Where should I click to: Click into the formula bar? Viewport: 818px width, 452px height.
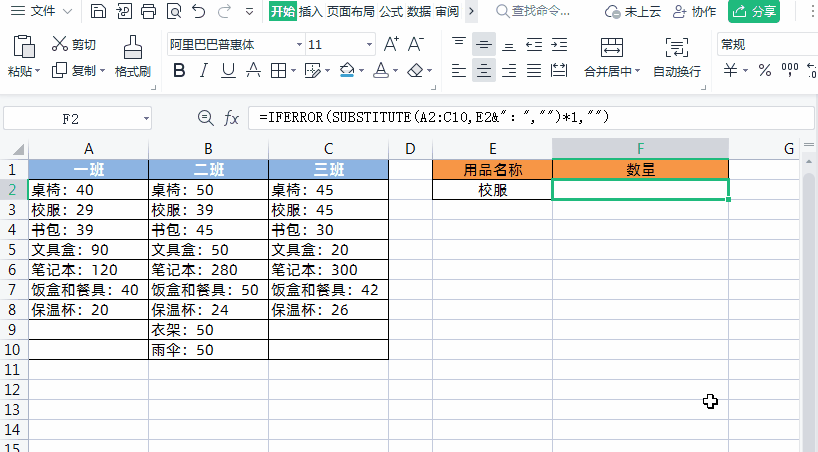(x=531, y=117)
